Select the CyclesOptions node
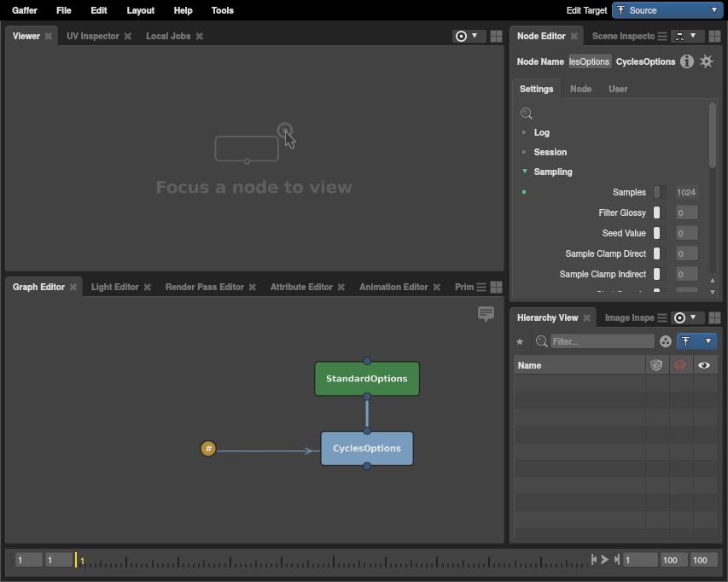 coord(366,448)
